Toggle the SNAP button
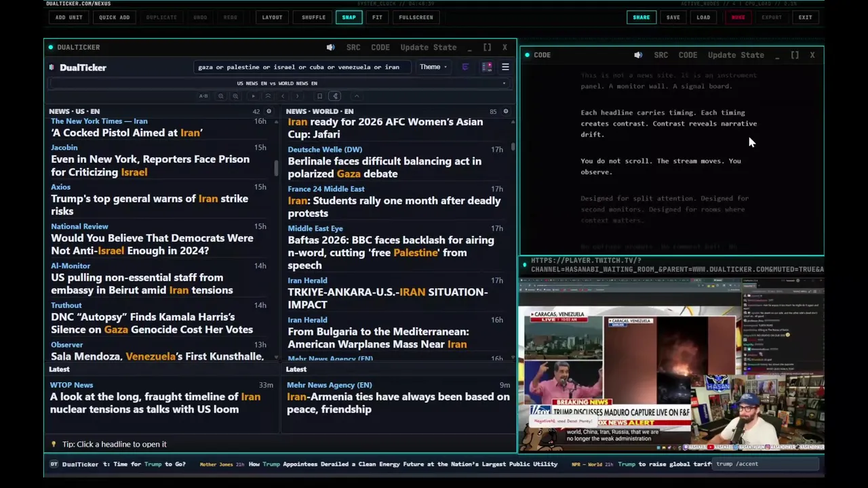This screenshot has height=488, width=868. pyautogui.click(x=349, y=17)
